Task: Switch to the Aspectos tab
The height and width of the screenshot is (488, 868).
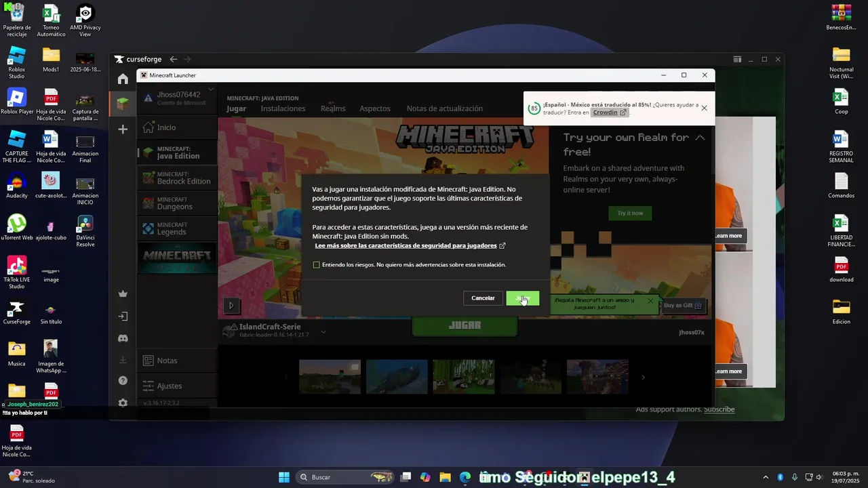Action: click(x=375, y=108)
